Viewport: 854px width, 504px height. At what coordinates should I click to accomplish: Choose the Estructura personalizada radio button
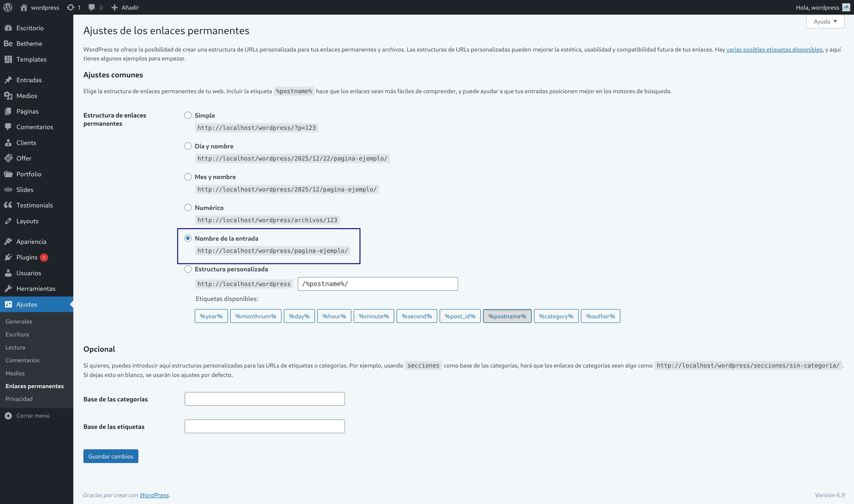tap(188, 269)
